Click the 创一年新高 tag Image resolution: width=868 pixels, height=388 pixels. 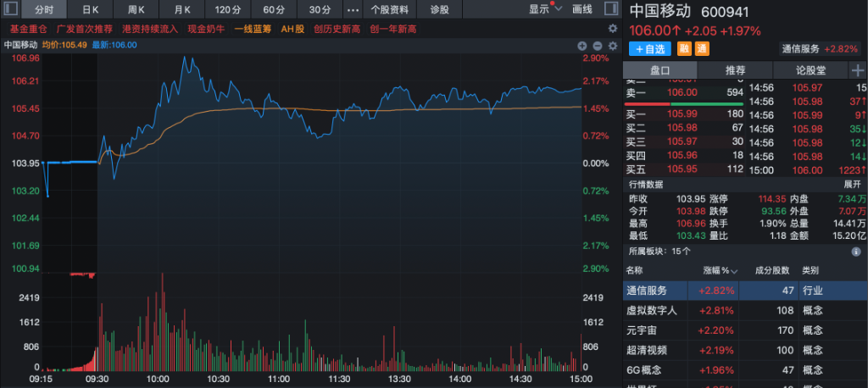[393, 29]
